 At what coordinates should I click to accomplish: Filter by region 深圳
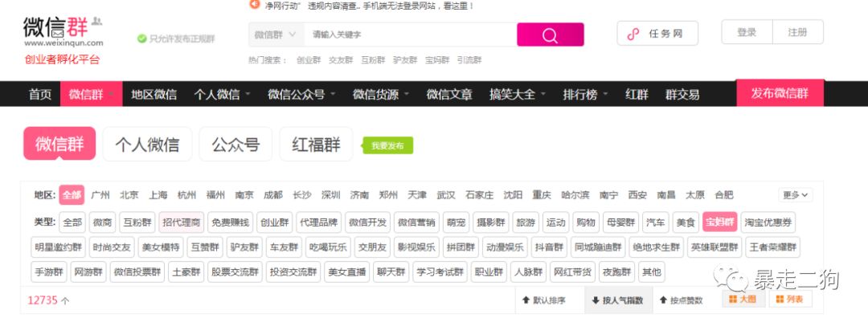[x=330, y=194]
